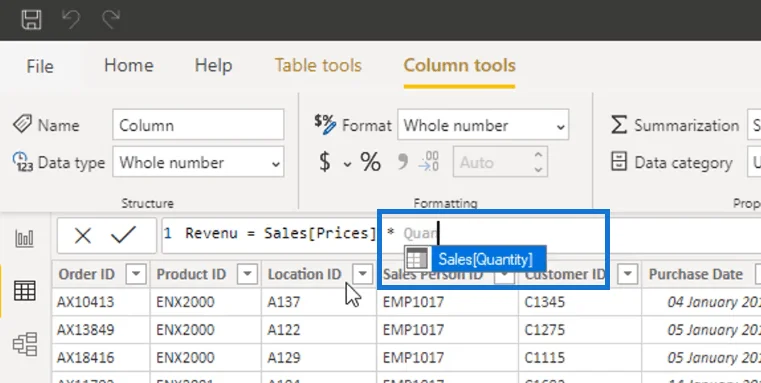This screenshot has width=761, height=383.
Task: Cancel the formula with X
Action: click(x=83, y=236)
